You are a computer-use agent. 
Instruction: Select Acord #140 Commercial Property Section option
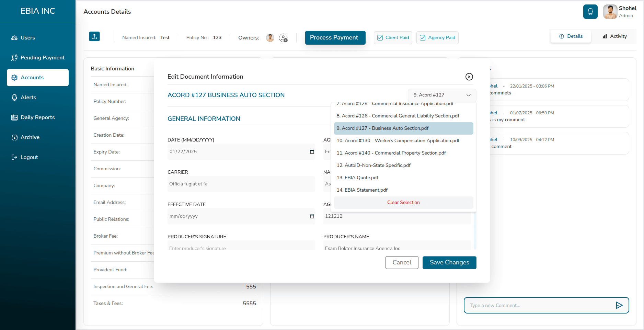[403, 153]
